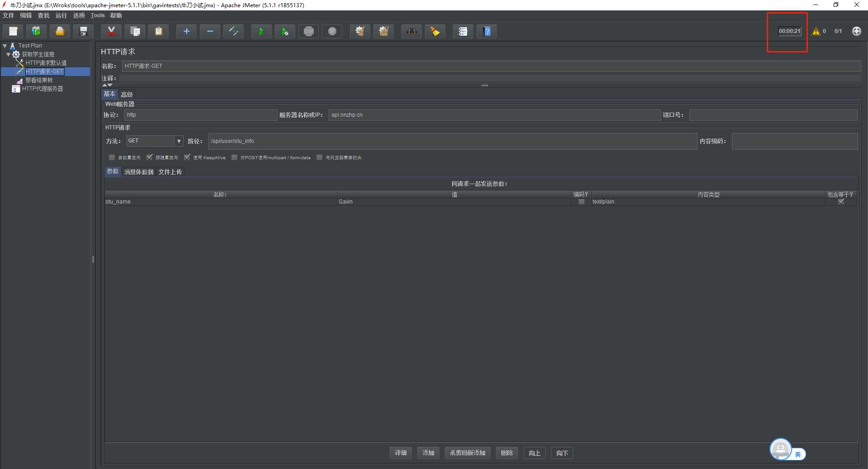Click the Reset Search toolbar icon
This screenshot has width=868, height=469.
(x=435, y=31)
